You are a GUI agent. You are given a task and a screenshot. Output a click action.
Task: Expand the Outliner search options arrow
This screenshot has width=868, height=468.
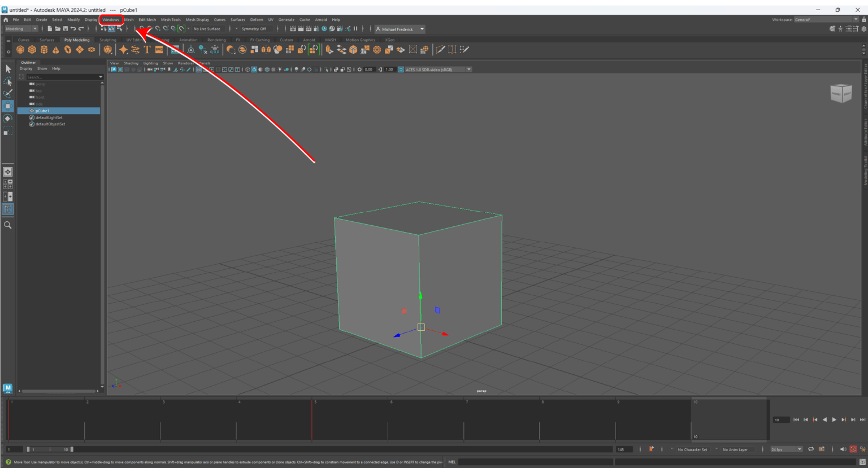pyautogui.click(x=101, y=77)
